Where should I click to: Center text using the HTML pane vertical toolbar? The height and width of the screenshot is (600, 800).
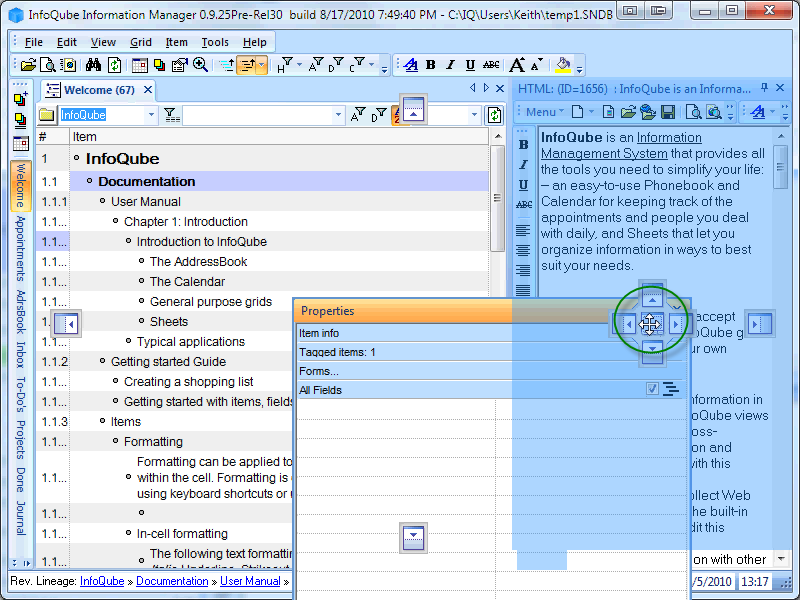click(x=523, y=250)
